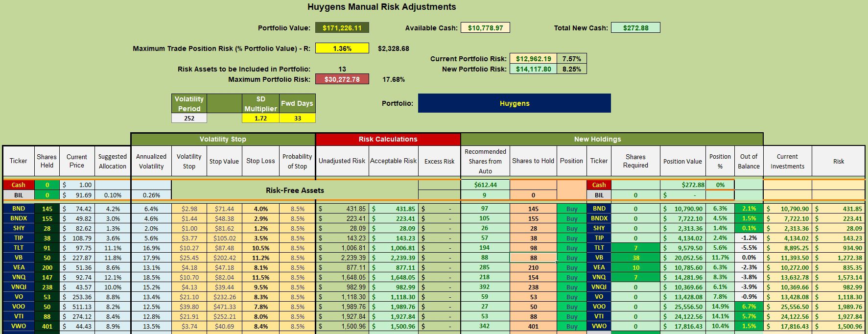Select the Fwd Days value 33
Image resolution: width=868 pixels, height=334 pixels.
pos(297,118)
